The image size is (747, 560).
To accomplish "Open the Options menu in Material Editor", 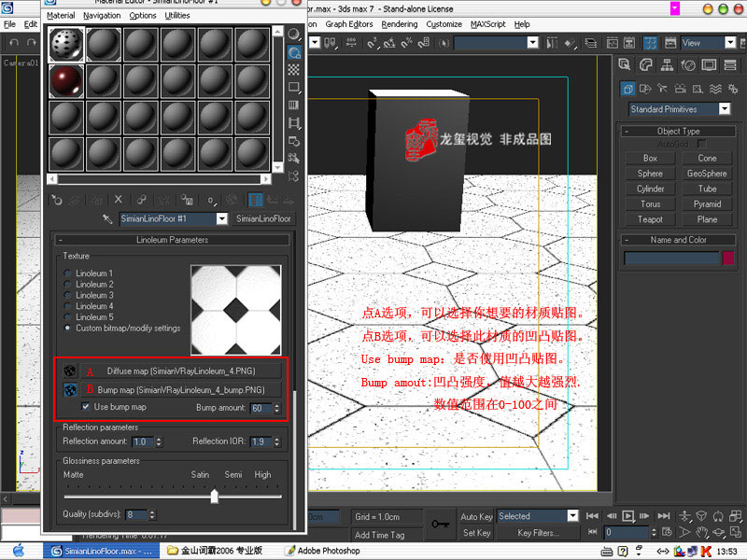I will point(143,16).
